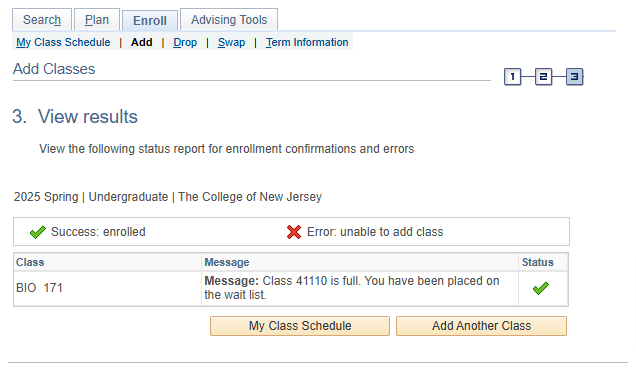Viewport: 636px width, 373px height.
Task: Select the Enroll tab
Action: coord(150,20)
